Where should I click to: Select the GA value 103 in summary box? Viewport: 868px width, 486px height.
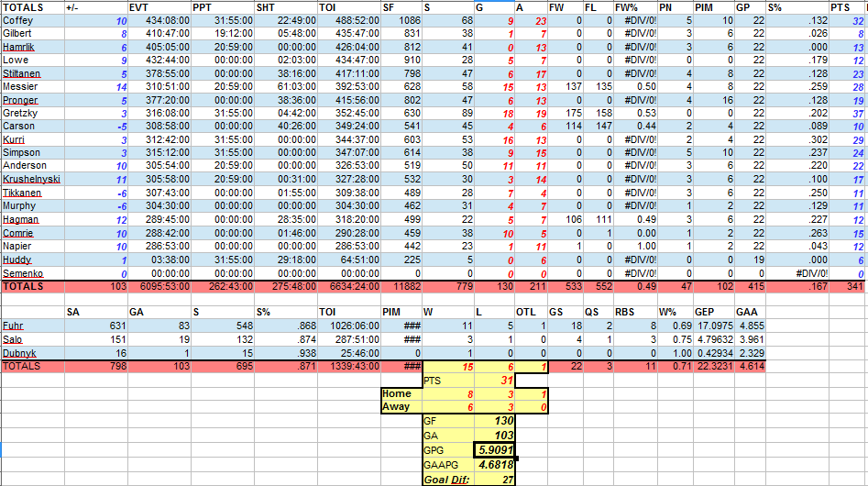[x=494, y=436]
